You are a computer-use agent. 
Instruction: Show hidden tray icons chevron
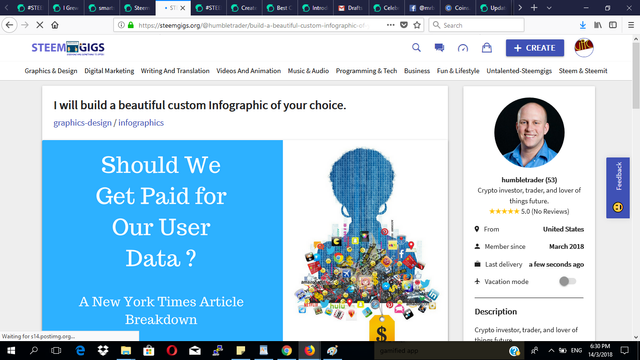[551, 351]
